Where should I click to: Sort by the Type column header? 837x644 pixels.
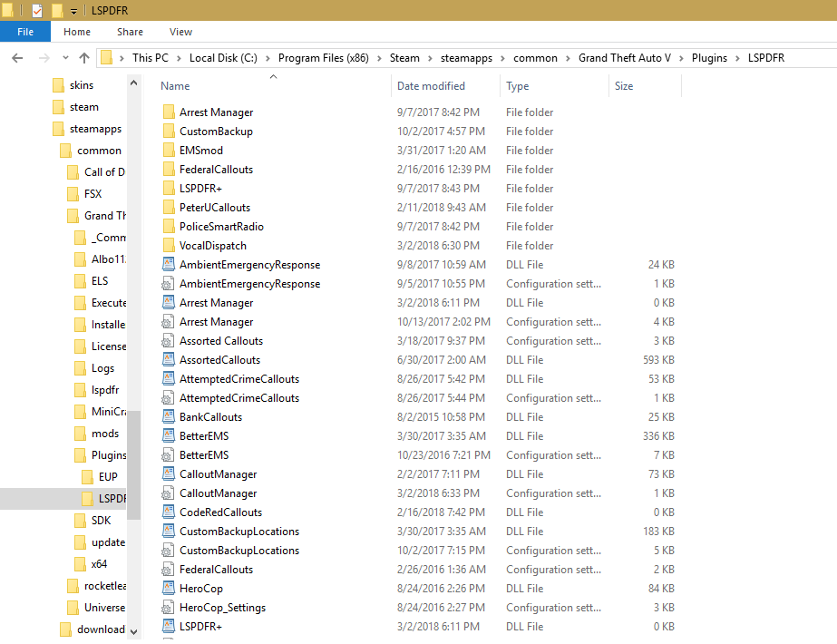pyautogui.click(x=554, y=86)
